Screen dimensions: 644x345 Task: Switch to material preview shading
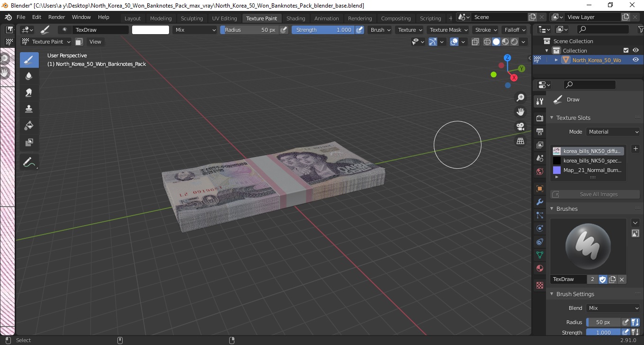pyautogui.click(x=505, y=42)
